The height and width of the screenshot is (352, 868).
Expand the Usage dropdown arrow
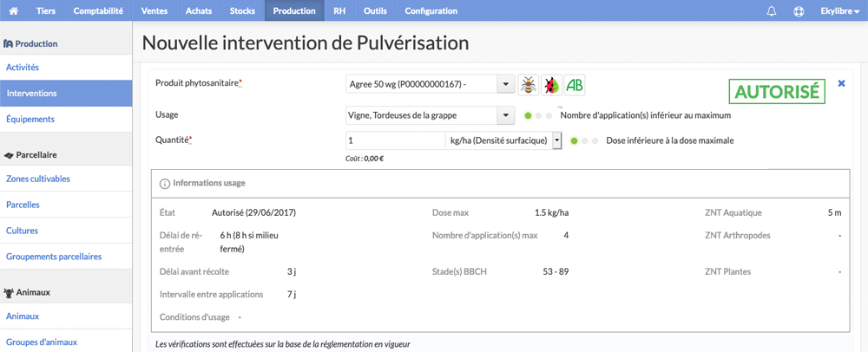(504, 115)
